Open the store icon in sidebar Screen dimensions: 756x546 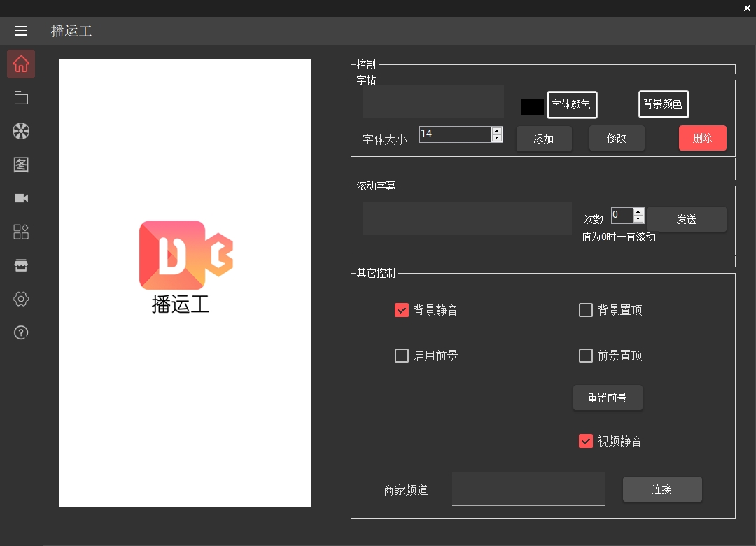(21, 265)
